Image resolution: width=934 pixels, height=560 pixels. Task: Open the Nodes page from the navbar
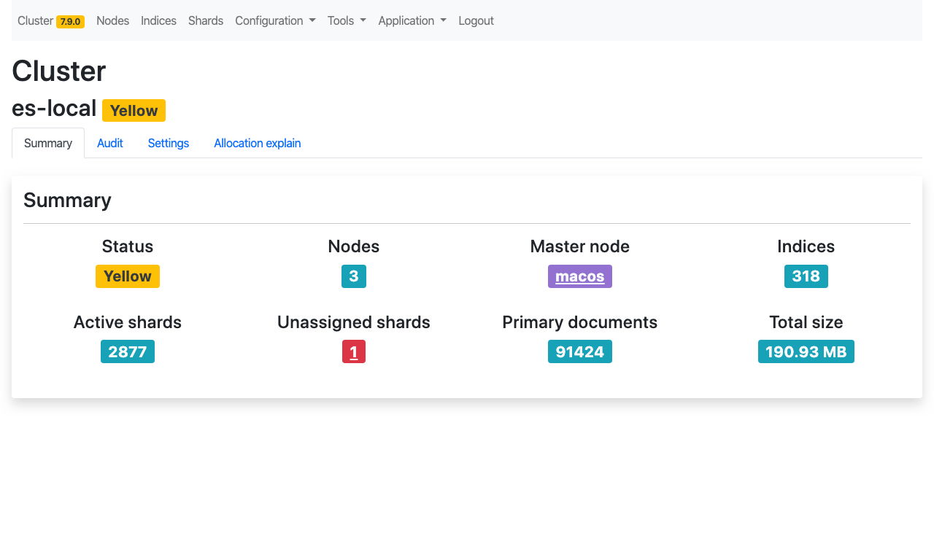pyautogui.click(x=112, y=21)
